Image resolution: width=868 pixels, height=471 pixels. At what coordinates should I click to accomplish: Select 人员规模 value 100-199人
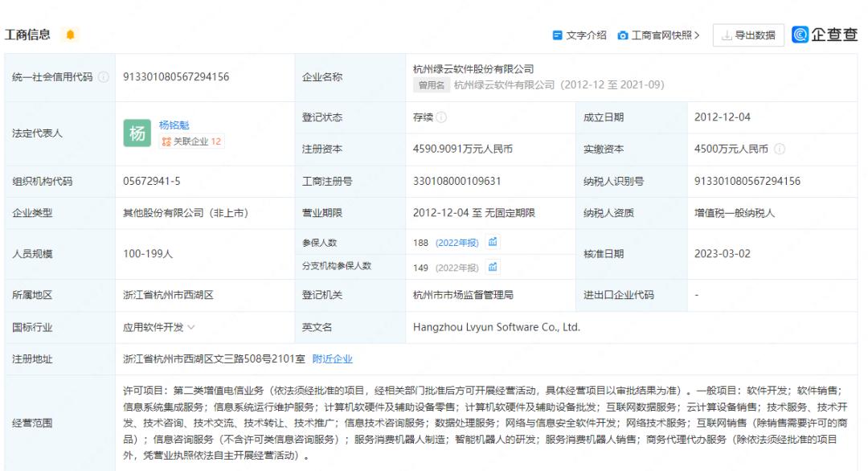148,254
